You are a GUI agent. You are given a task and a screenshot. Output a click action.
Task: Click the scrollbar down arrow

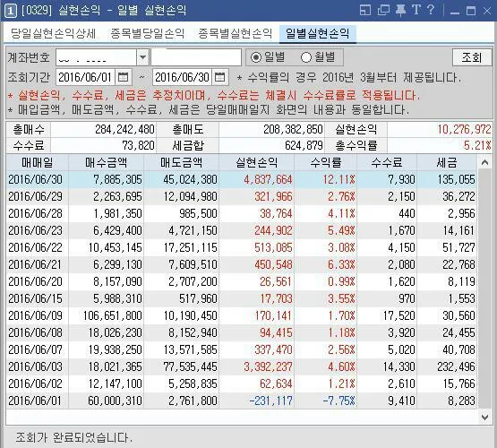pyautogui.click(x=484, y=417)
